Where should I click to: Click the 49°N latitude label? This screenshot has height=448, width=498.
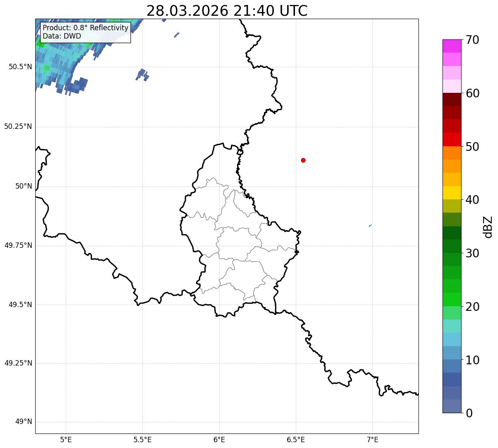click(24, 422)
